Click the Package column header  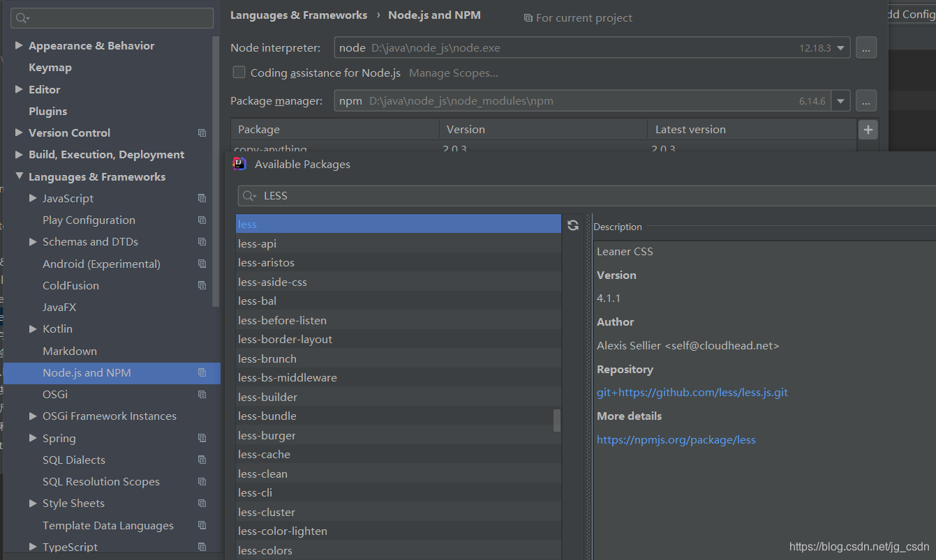(335, 130)
